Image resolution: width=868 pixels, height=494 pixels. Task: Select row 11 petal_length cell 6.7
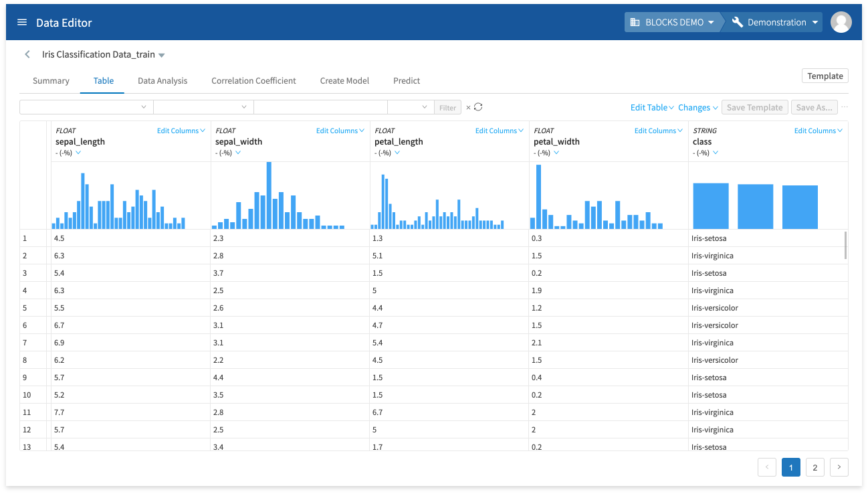[449, 412]
